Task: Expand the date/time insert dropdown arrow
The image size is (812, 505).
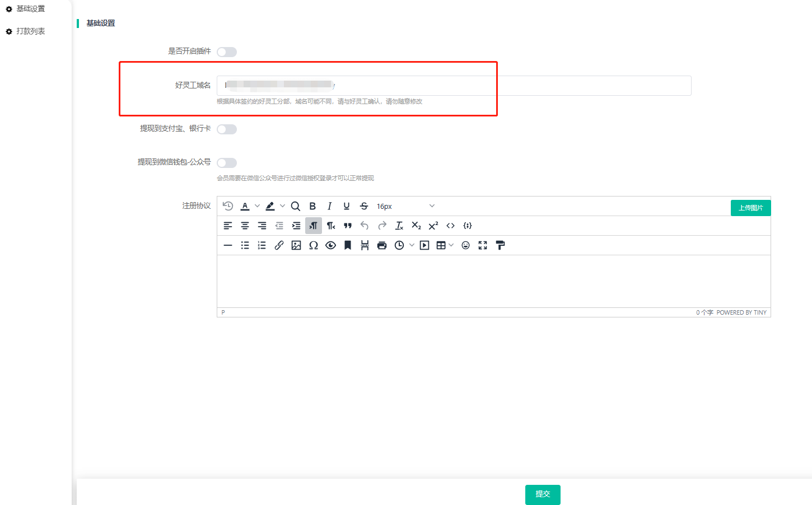Action: click(412, 245)
